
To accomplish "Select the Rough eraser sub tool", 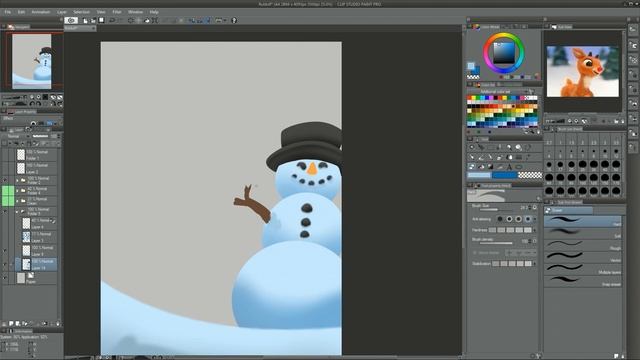I will click(x=583, y=245).
